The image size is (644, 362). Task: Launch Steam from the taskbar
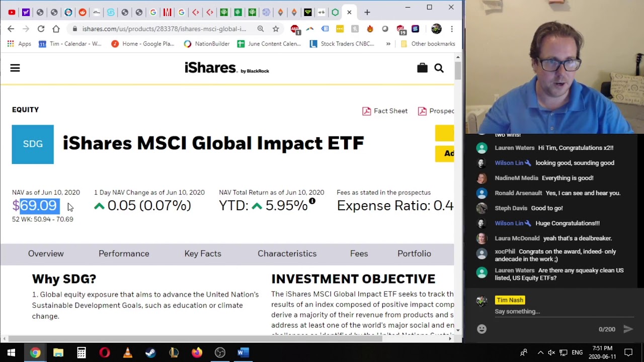(150, 352)
